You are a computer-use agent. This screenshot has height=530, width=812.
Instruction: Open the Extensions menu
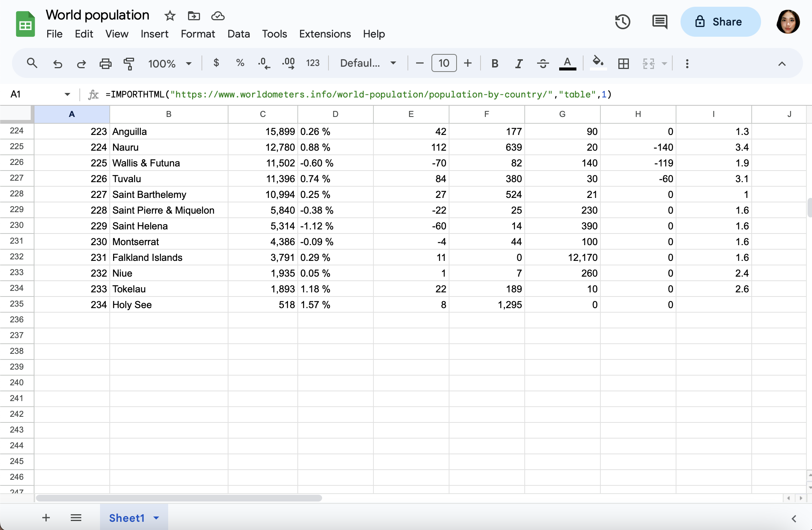(x=325, y=34)
